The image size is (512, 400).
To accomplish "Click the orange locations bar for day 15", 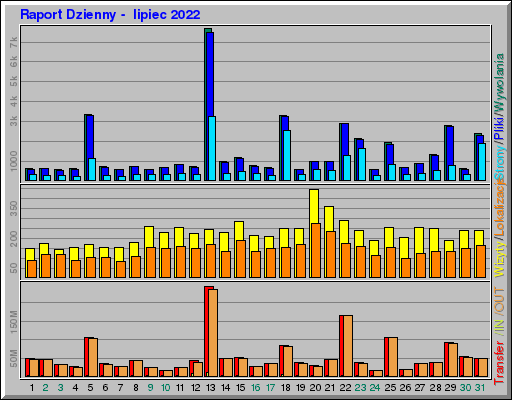I will [241, 259].
